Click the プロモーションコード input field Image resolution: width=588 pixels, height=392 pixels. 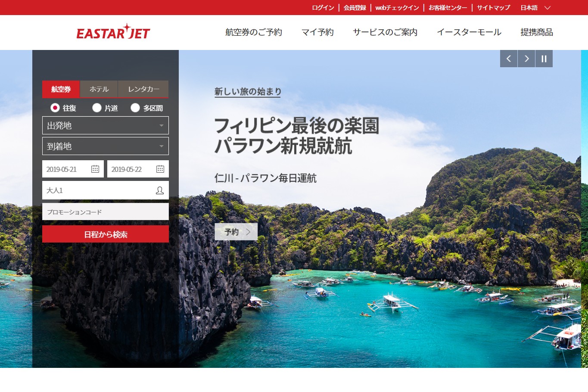pyautogui.click(x=106, y=212)
